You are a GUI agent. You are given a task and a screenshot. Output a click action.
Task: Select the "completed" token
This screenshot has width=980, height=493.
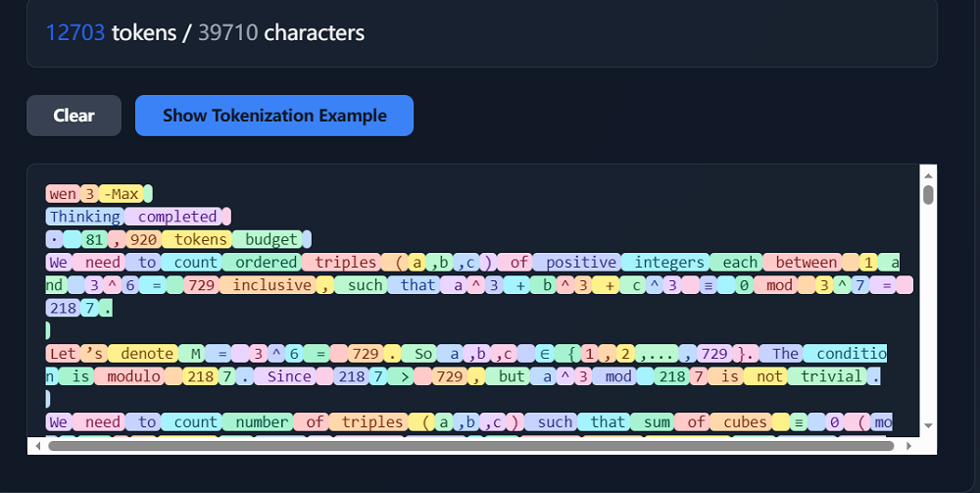tap(176, 217)
